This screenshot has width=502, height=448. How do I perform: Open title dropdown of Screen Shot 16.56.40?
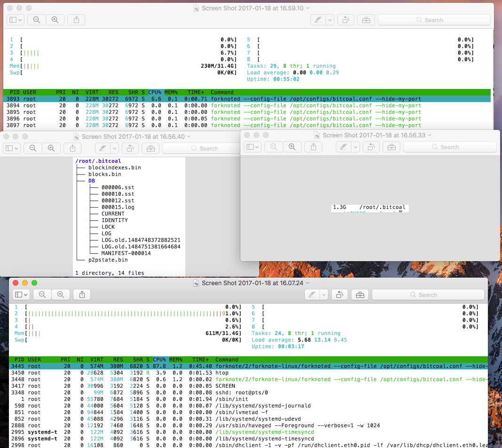(189, 136)
